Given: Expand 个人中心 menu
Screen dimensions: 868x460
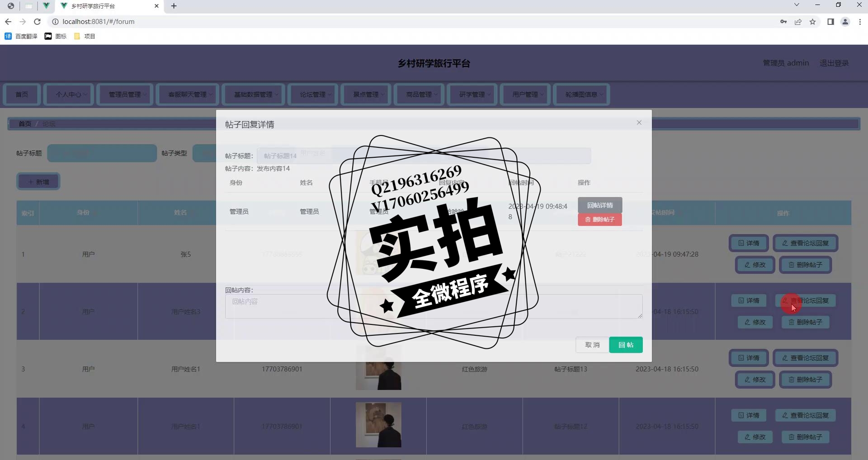Looking at the screenshot, I should coord(69,94).
